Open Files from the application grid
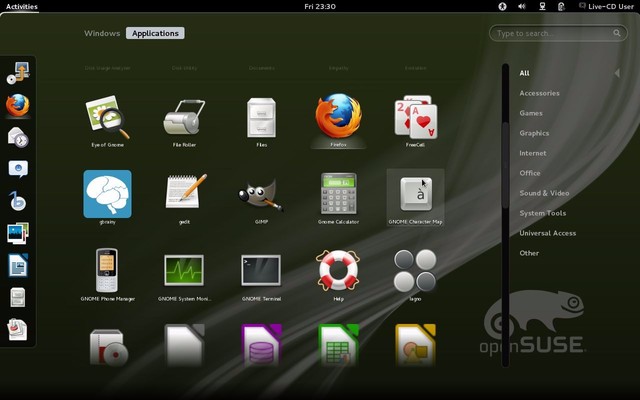Screen dimensions: 640x400 (x=261, y=120)
